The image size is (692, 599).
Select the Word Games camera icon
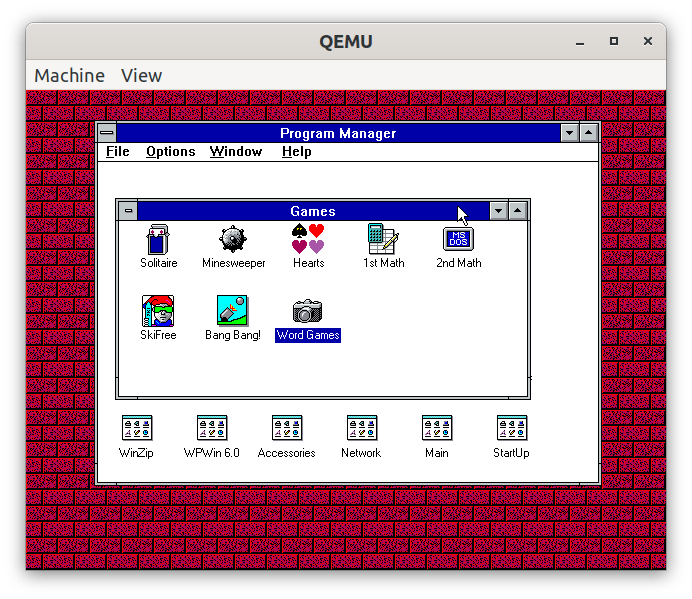pyautogui.click(x=308, y=311)
